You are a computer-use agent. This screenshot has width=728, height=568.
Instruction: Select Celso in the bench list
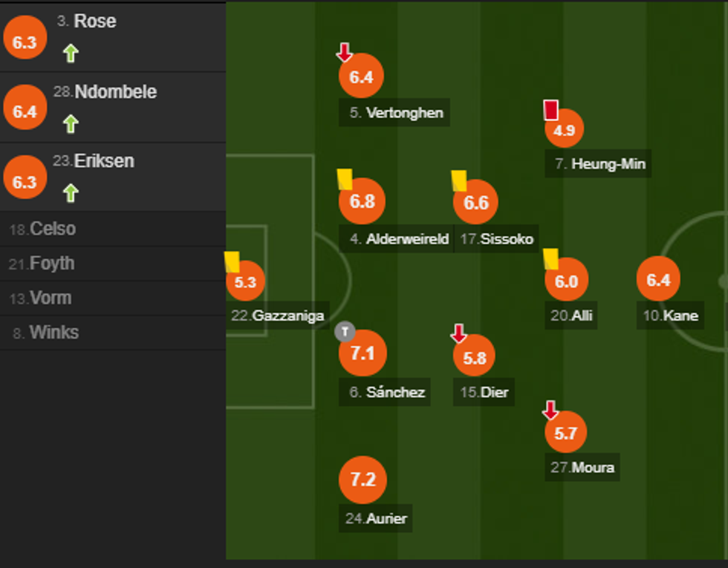[52, 229]
